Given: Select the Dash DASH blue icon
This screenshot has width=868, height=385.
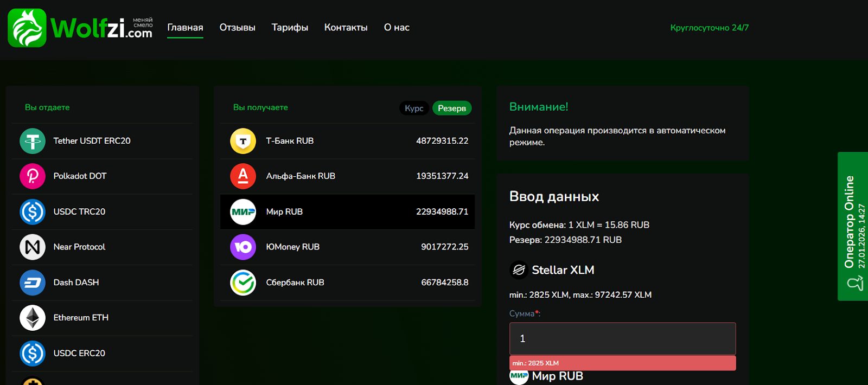Looking at the screenshot, I should pos(33,283).
